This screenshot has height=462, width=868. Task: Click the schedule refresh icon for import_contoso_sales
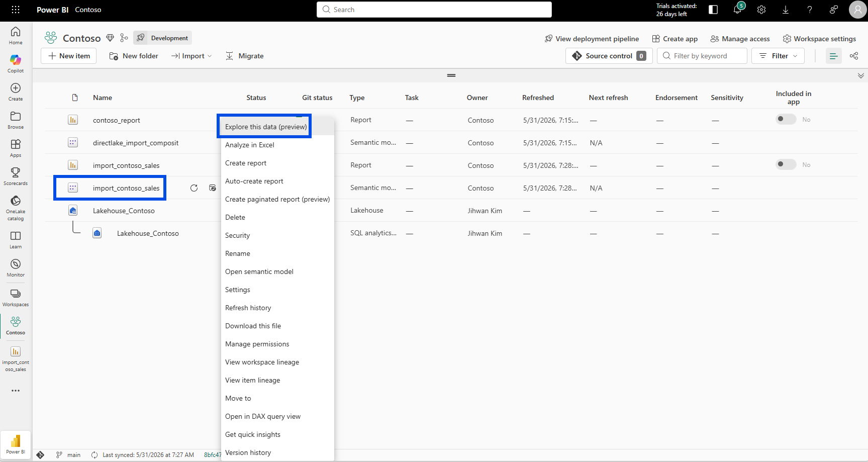[x=213, y=188]
